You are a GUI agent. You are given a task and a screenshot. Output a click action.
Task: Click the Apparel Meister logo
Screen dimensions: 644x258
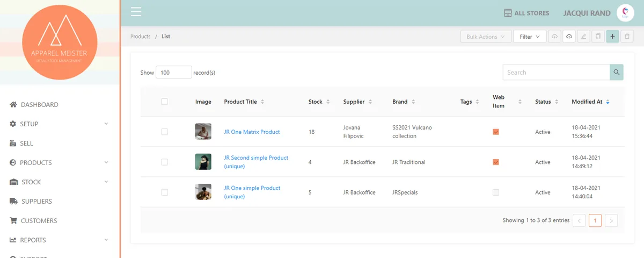pyautogui.click(x=60, y=42)
